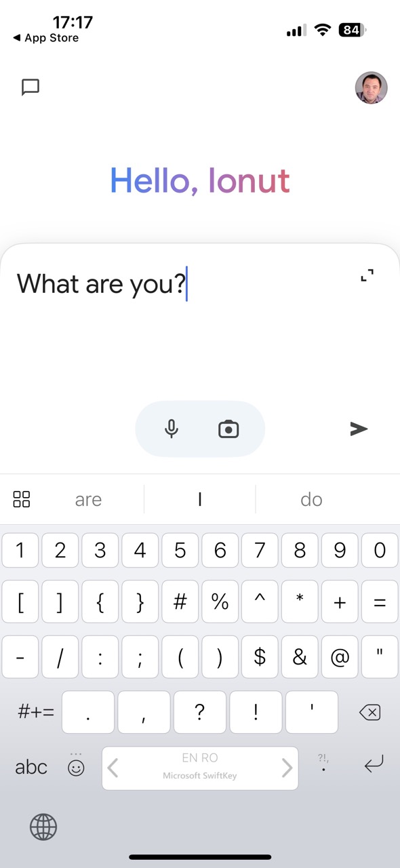The image size is (400, 868).
Task: Switch keyboard with the globe icon
Action: coord(43,827)
